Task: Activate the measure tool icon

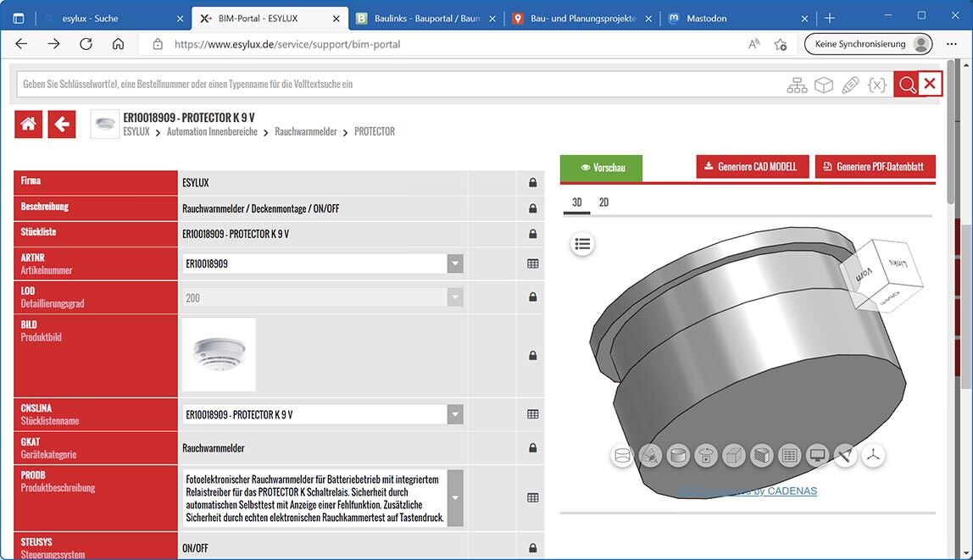Action: click(845, 456)
